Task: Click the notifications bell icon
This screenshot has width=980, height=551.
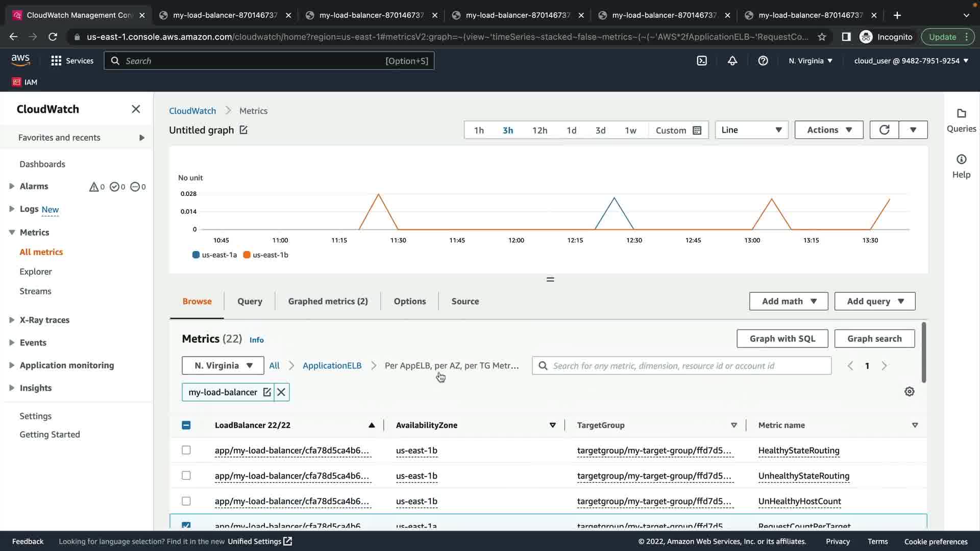Action: (732, 61)
